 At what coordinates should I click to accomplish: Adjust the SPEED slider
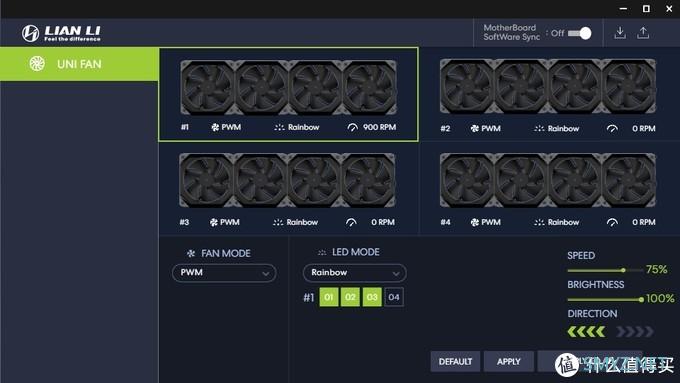pyautogui.click(x=605, y=270)
